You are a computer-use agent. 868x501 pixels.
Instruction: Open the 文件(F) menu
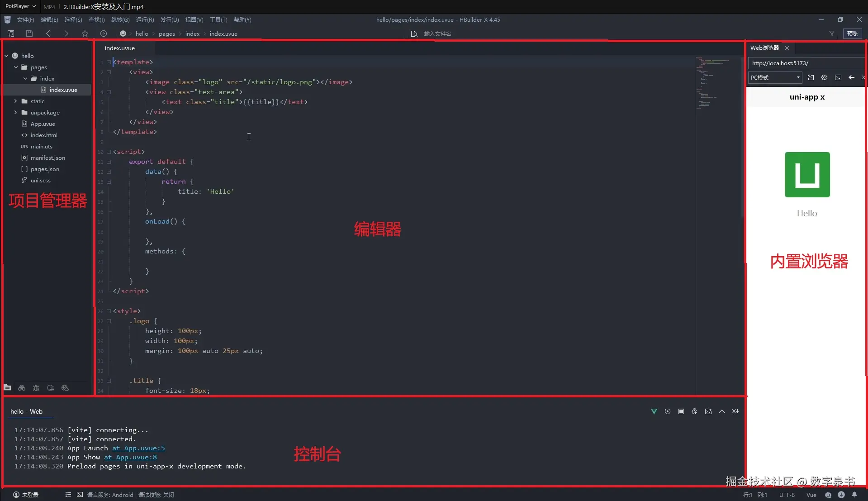pyautogui.click(x=26, y=19)
